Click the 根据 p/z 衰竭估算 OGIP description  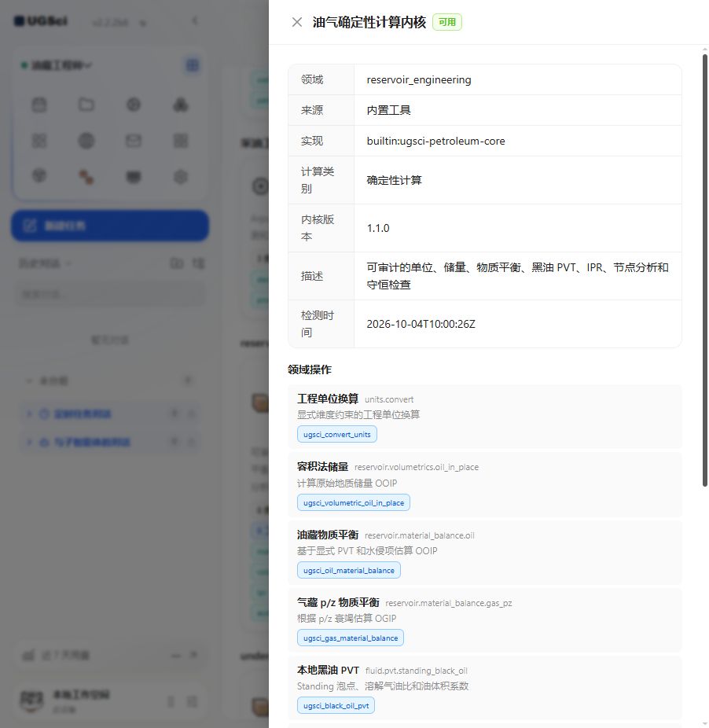347,619
